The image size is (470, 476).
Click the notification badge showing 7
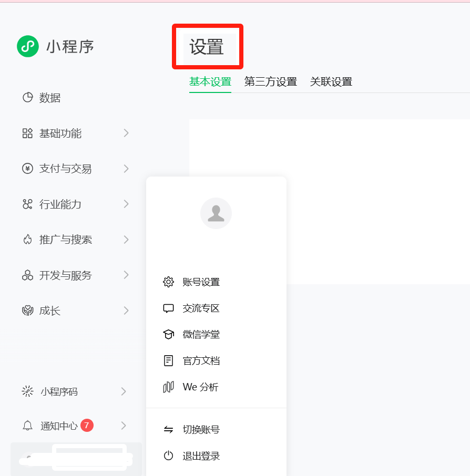pyautogui.click(x=87, y=426)
